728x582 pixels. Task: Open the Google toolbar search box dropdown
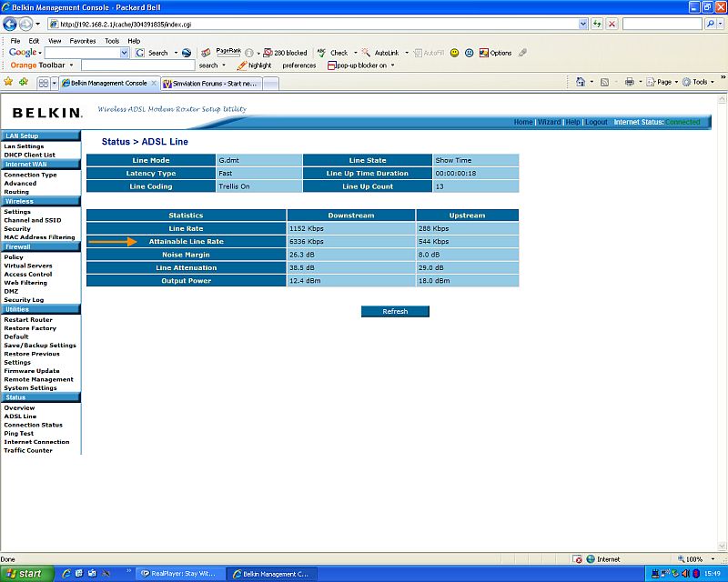[x=125, y=53]
